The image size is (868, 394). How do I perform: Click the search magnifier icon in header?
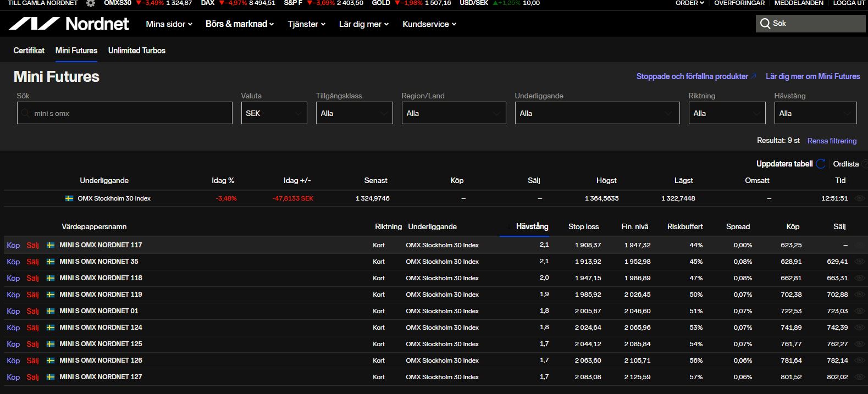[765, 24]
